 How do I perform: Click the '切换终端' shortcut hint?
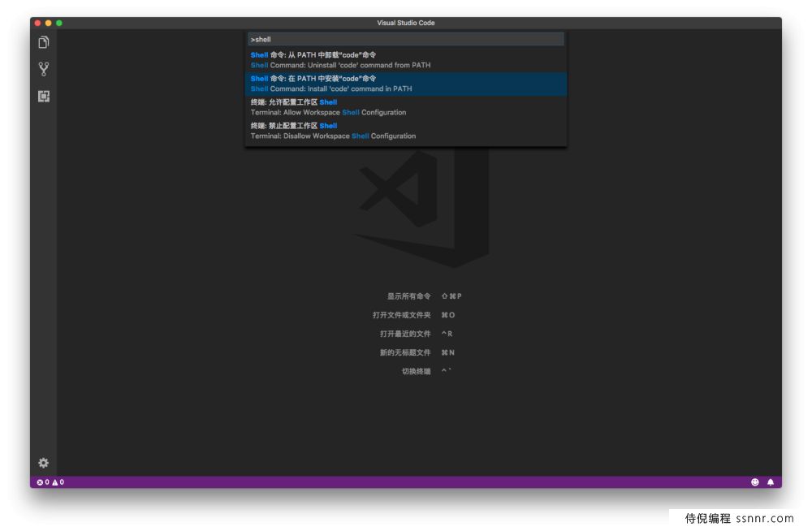(x=416, y=371)
